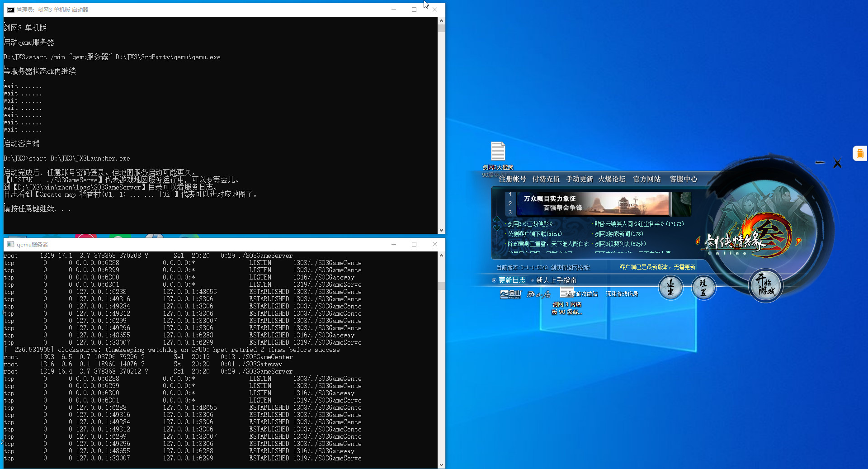Viewport: 868px width, 469px height.
Task: Open 注册帐号 in launcher menu
Action: 512,179
